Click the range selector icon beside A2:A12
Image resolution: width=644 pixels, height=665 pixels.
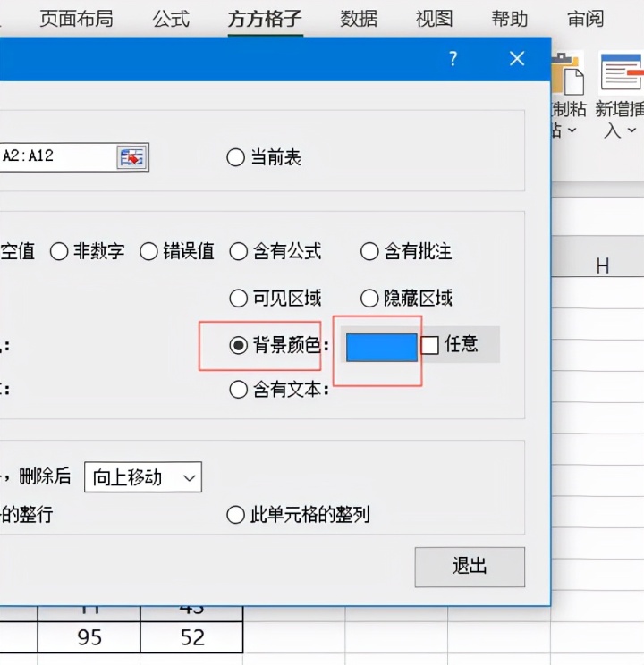click(132, 157)
